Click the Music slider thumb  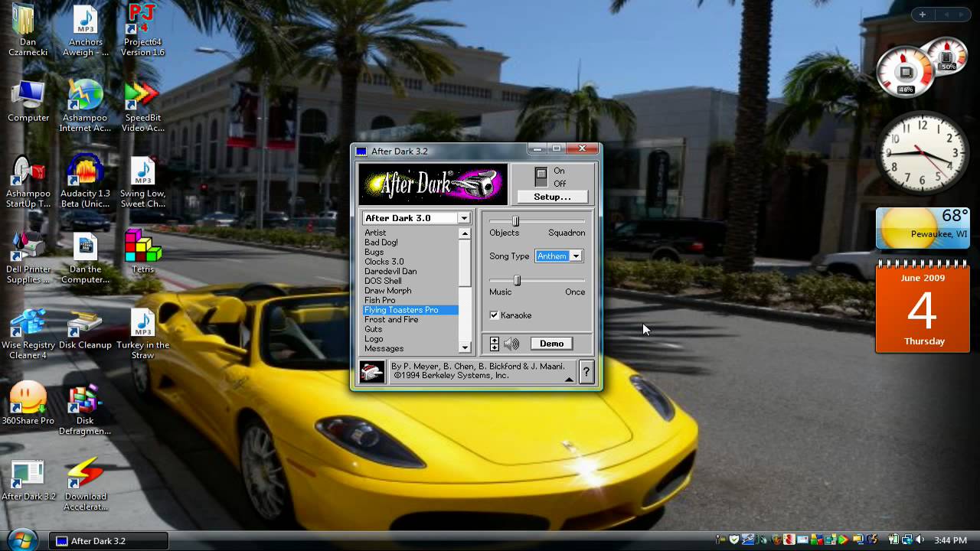coord(517,281)
